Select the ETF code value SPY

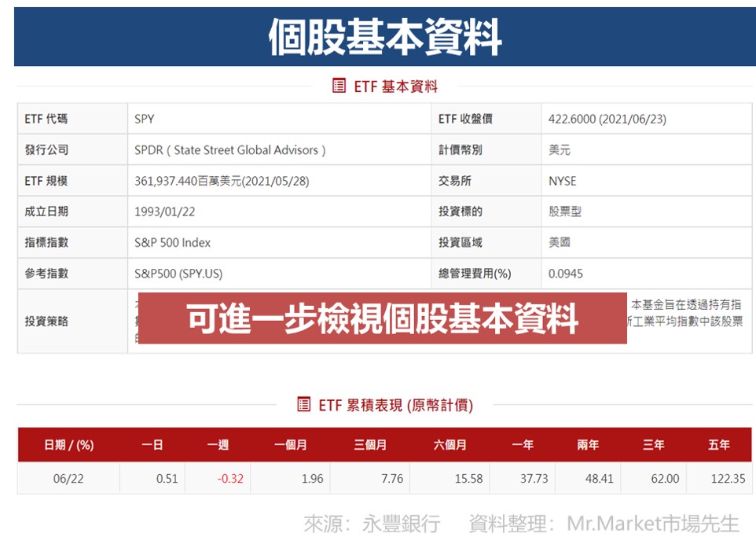pyautogui.click(x=144, y=120)
